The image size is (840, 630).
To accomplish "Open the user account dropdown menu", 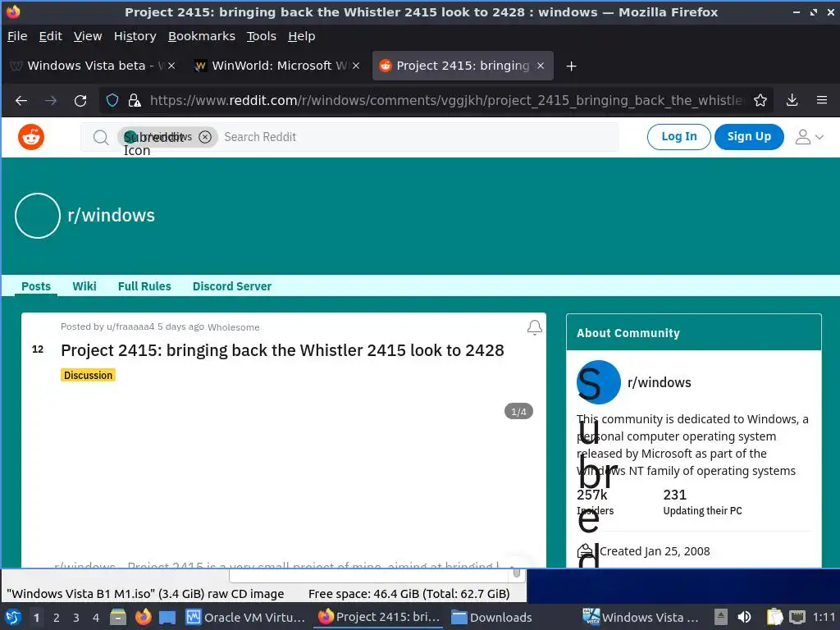I will [x=809, y=137].
